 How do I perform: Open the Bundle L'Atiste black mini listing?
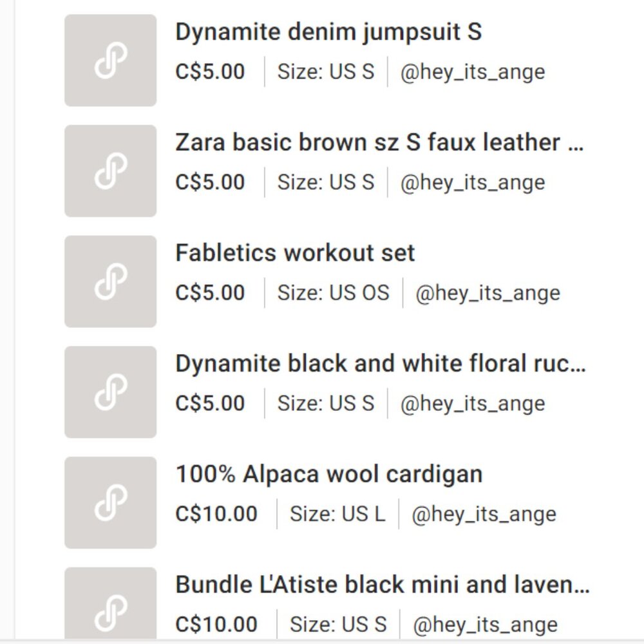click(x=380, y=584)
